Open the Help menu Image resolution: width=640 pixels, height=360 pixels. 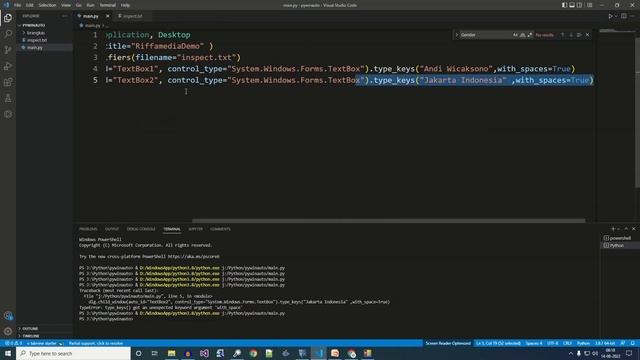point(125,5)
